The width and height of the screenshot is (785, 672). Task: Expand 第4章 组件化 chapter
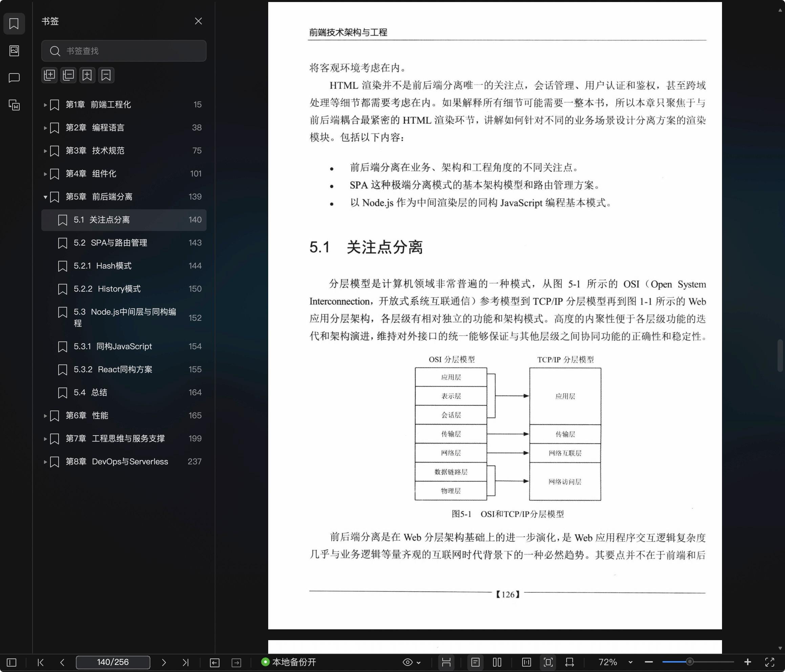click(45, 174)
